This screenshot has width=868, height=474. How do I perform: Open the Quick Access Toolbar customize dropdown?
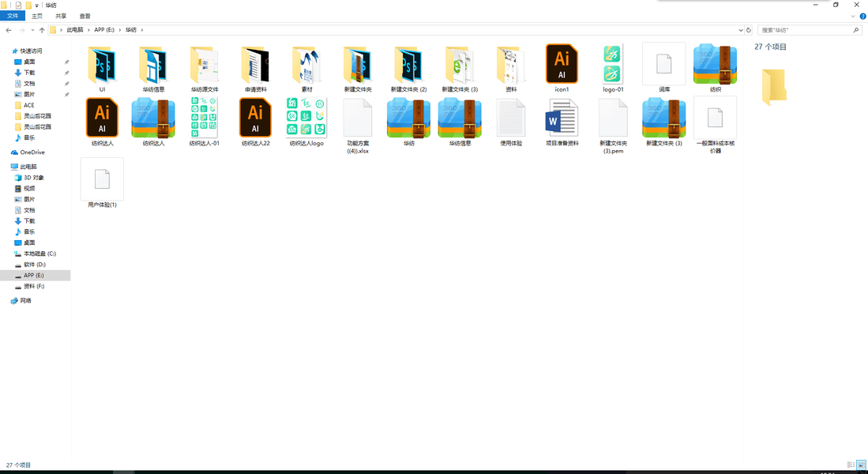(x=37, y=5)
